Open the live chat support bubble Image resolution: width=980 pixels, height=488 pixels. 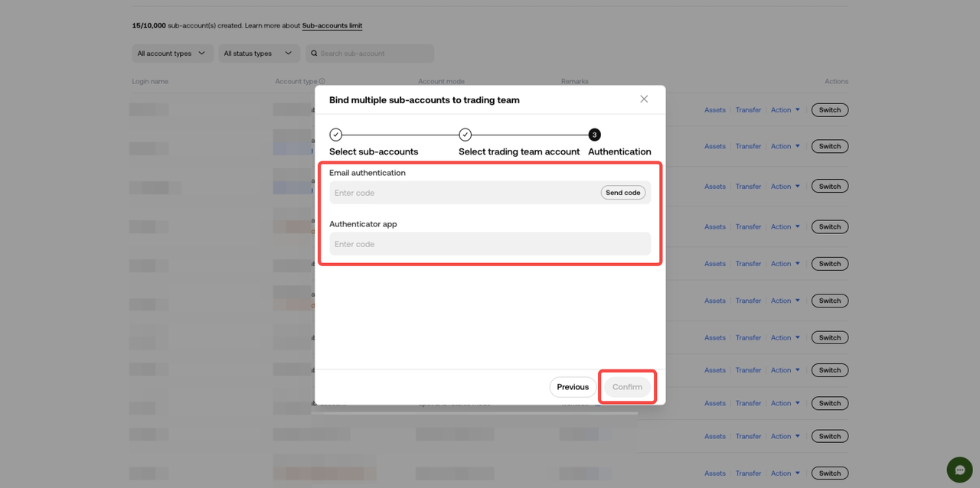pyautogui.click(x=959, y=470)
